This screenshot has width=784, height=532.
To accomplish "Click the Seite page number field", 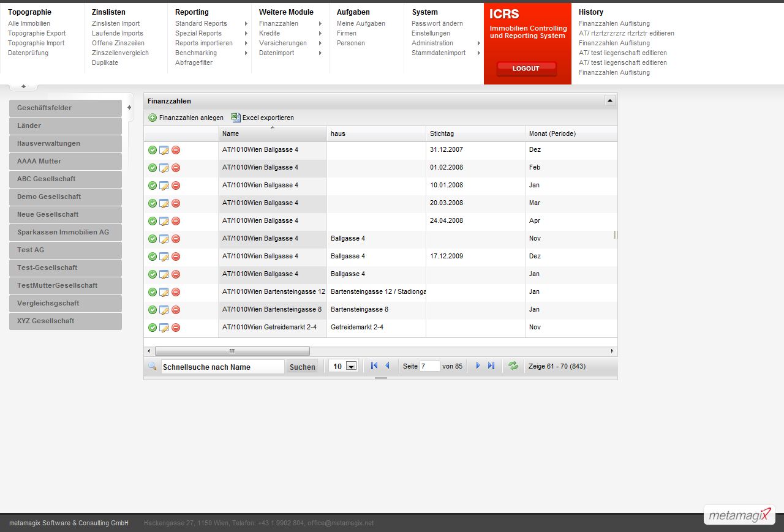I will [x=429, y=366].
